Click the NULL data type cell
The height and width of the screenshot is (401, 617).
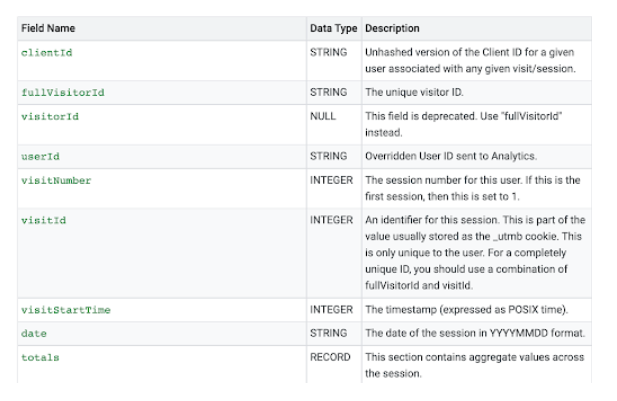coord(323,116)
